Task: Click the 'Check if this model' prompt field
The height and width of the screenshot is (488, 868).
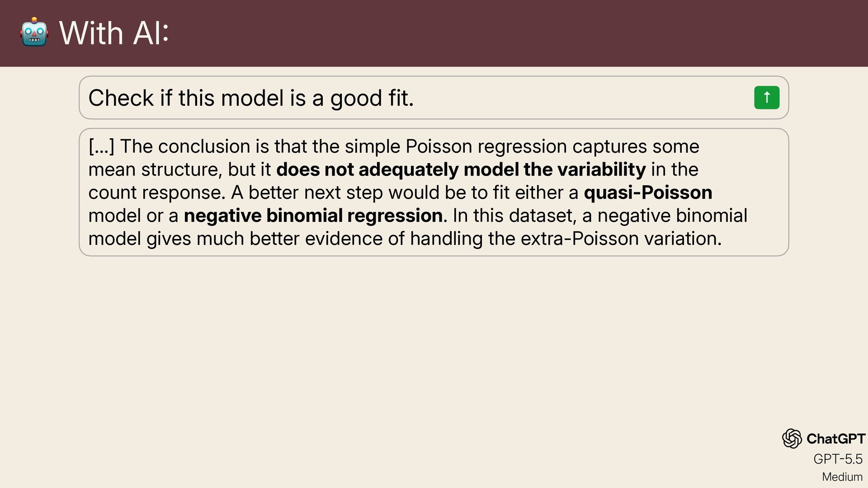Action: (434, 98)
